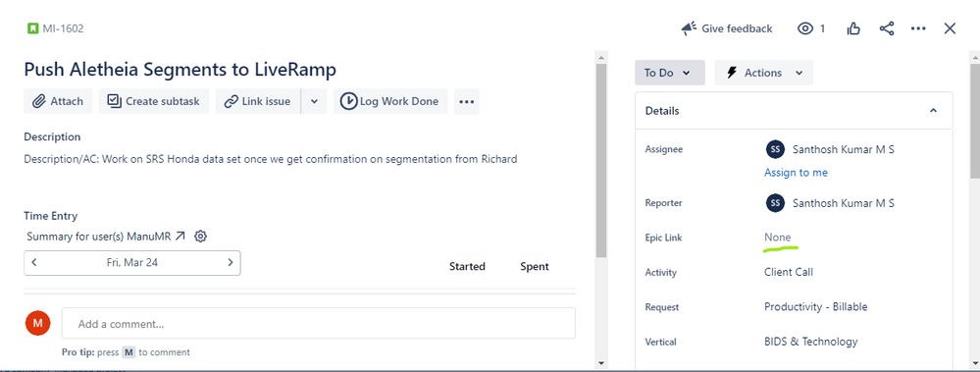
Task: Click the SS avatar next to Reporter
Action: [x=775, y=203]
